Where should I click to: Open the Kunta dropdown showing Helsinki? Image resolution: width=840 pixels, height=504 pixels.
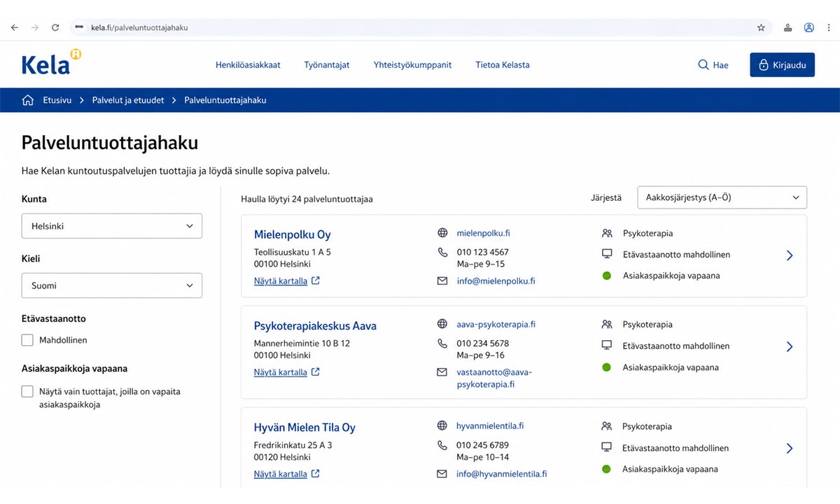coord(112,226)
